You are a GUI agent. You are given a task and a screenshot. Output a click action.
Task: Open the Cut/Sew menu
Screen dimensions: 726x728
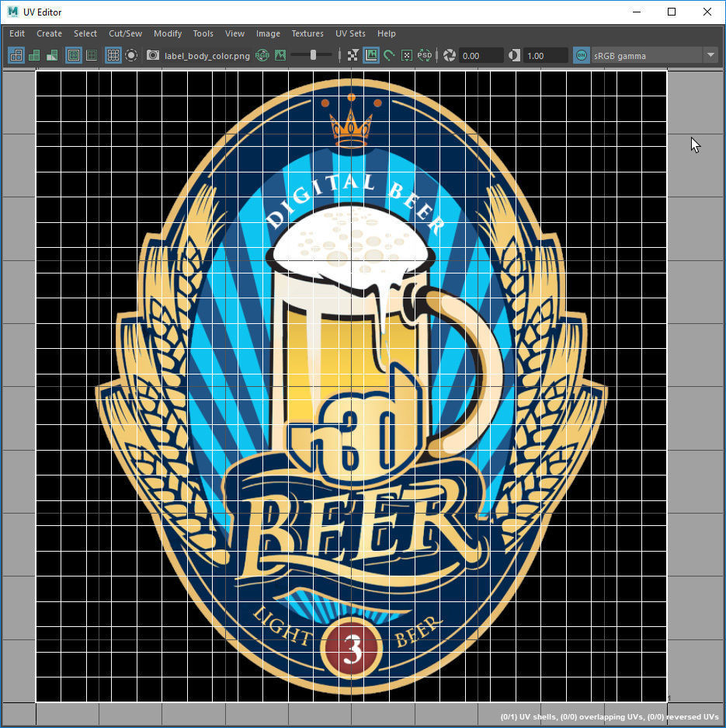pyautogui.click(x=125, y=33)
